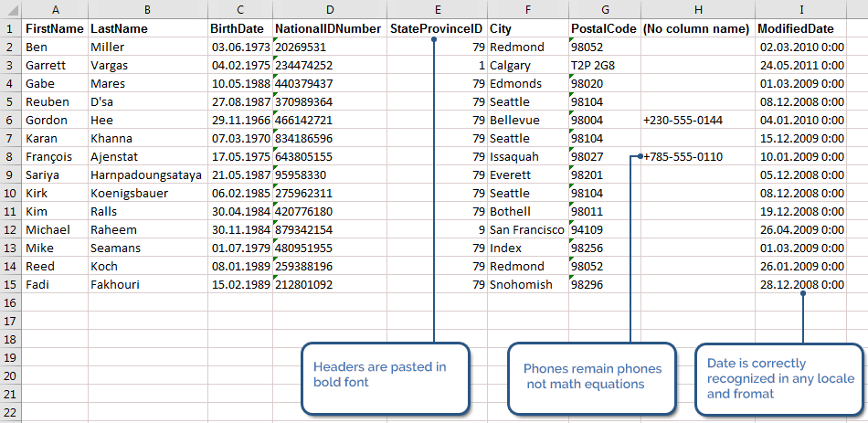Select the cell containing Fakhouri
Image resolution: width=868 pixels, height=423 pixels.
(148, 284)
